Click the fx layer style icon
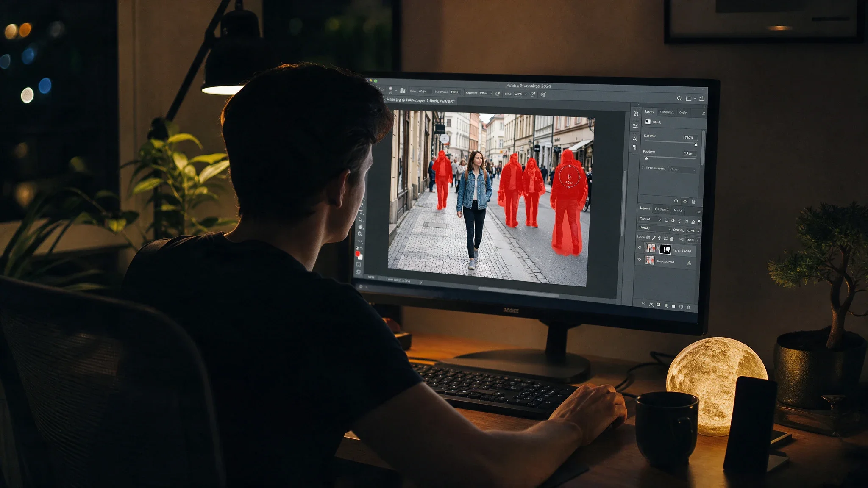The height and width of the screenshot is (488, 868). [651, 305]
